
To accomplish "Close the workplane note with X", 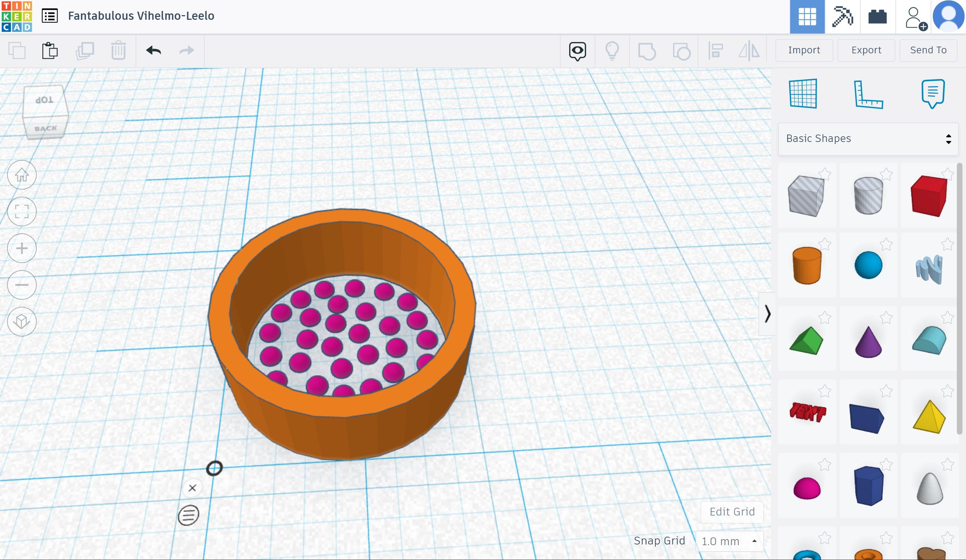I will (x=192, y=488).
